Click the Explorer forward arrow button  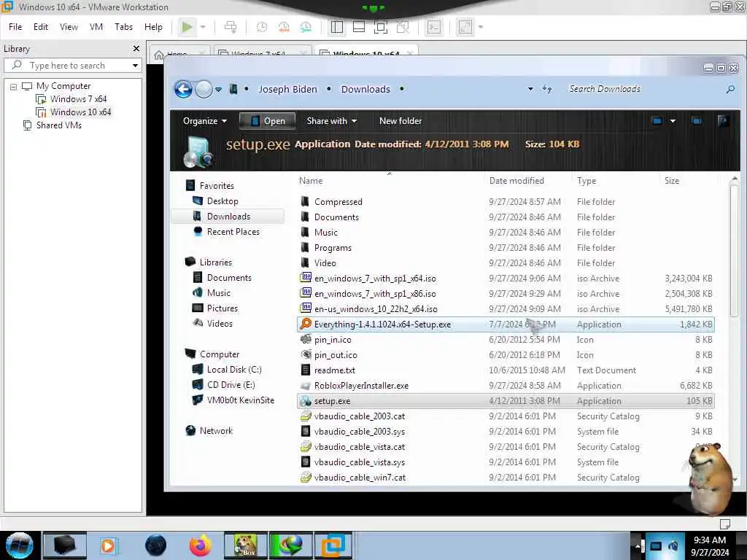coord(204,89)
